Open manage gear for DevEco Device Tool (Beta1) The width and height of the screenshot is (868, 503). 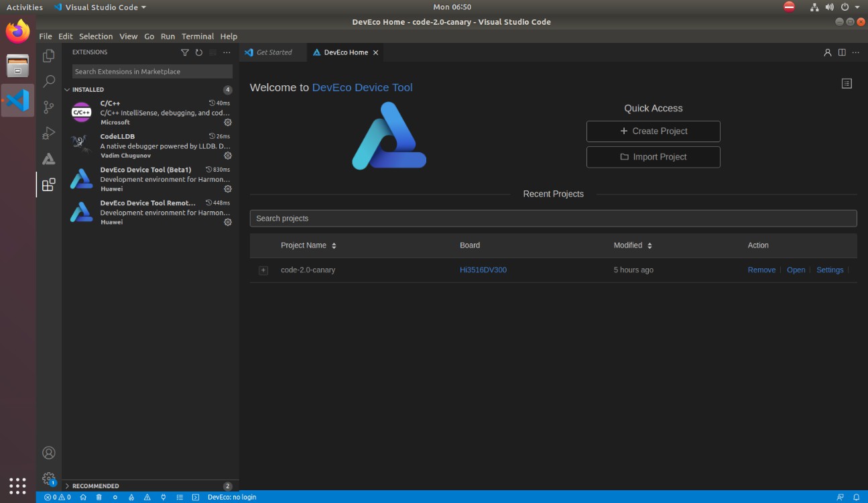tap(228, 189)
